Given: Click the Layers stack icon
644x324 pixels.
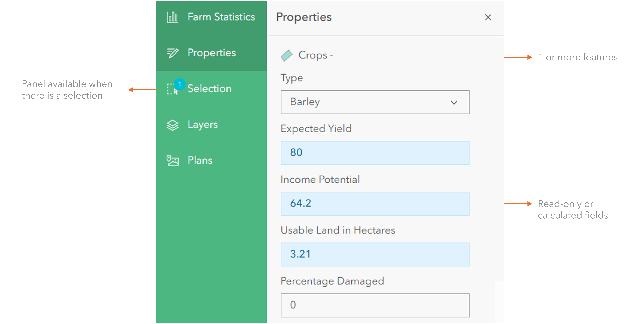Looking at the screenshot, I should (x=172, y=125).
